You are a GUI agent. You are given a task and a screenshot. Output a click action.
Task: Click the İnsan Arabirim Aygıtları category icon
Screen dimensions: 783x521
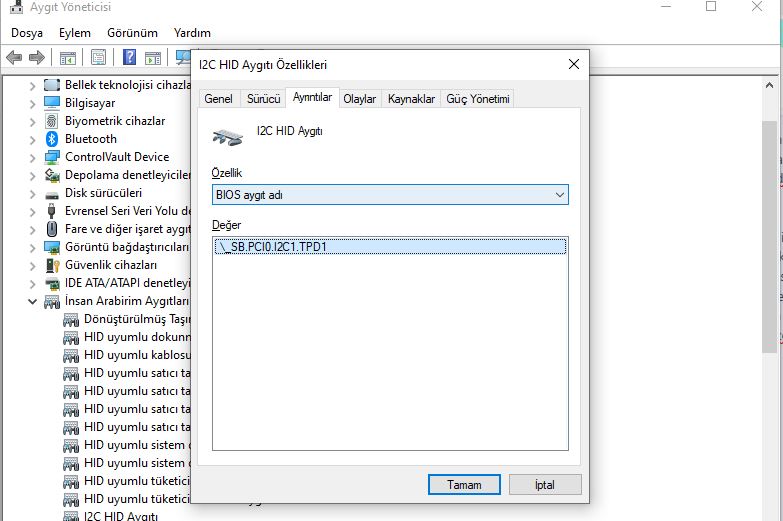click(52, 302)
